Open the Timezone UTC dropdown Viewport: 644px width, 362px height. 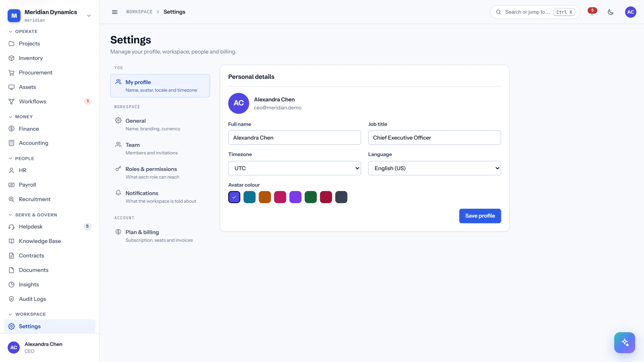[x=294, y=168]
